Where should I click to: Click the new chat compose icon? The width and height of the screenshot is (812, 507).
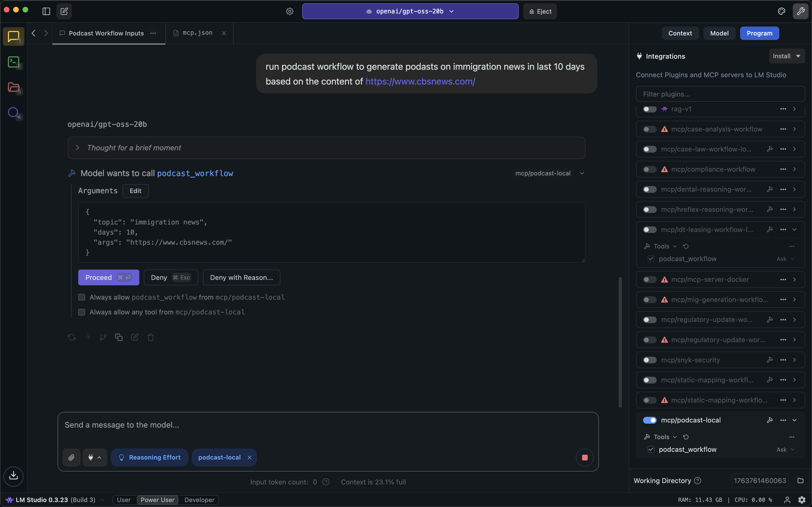click(x=64, y=12)
